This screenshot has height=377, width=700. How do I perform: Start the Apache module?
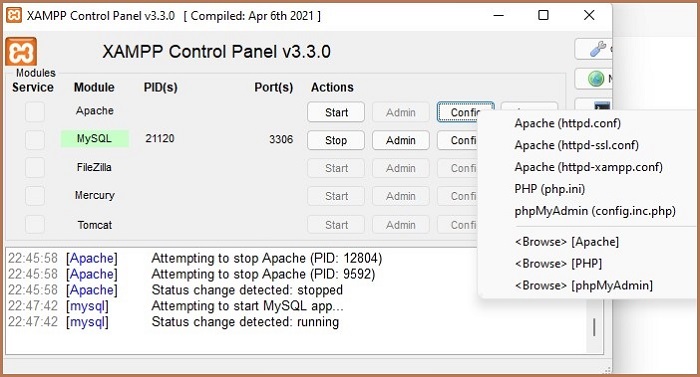click(x=336, y=112)
